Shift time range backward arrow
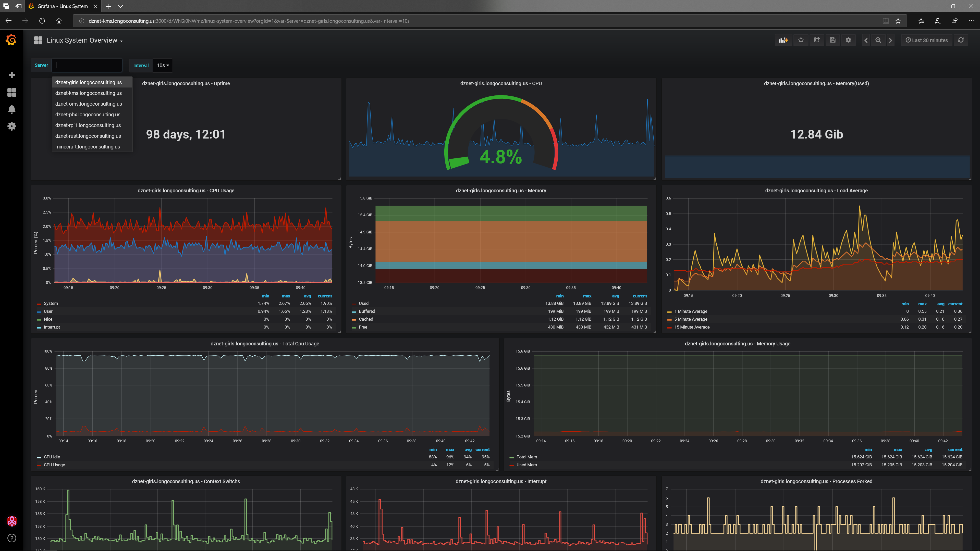 pyautogui.click(x=866, y=40)
